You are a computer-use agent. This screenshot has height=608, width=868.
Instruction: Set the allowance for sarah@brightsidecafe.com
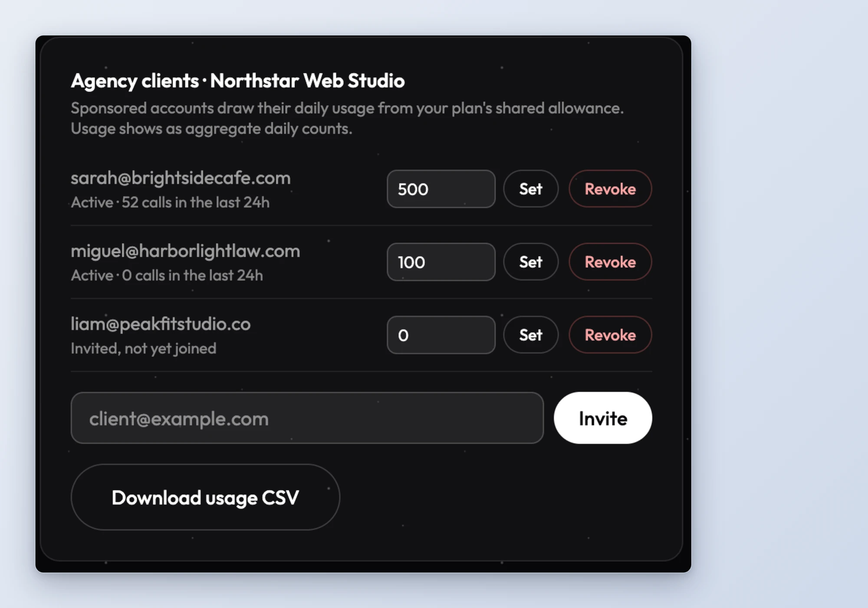[531, 189]
